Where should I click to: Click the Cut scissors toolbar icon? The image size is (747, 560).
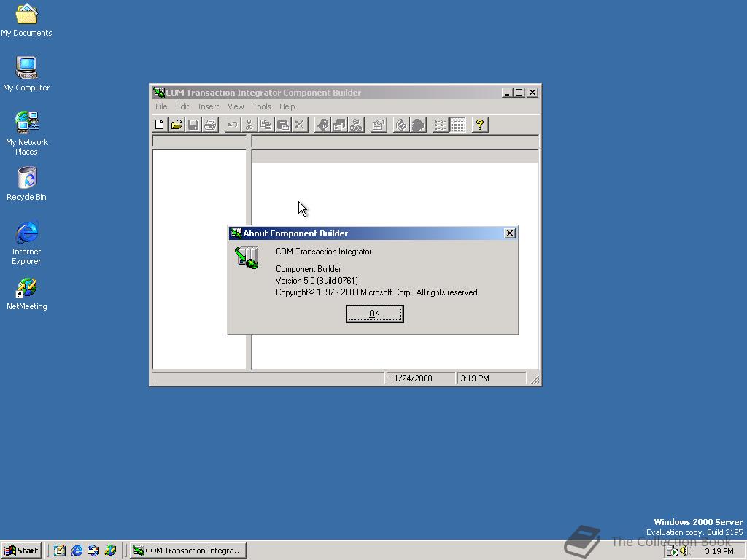coord(249,125)
